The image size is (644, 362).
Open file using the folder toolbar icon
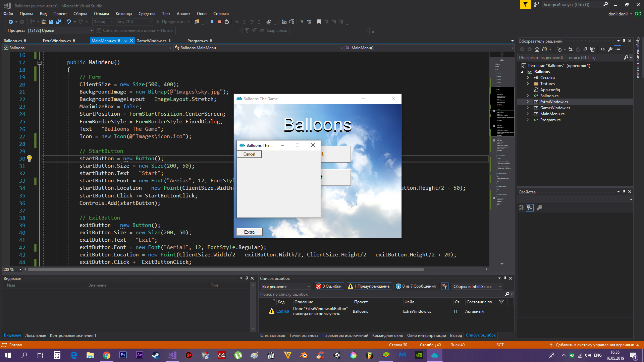(x=44, y=22)
